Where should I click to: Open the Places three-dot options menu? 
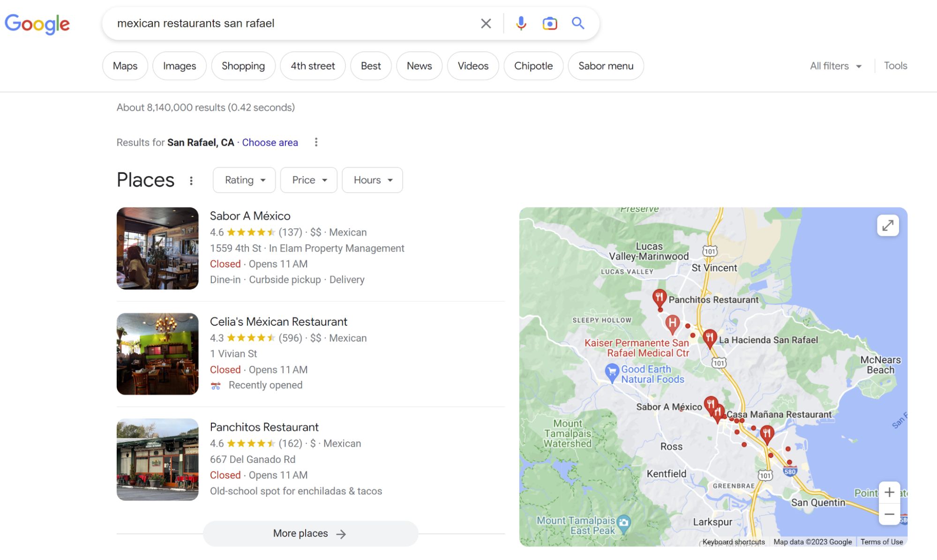coord(191,181)
